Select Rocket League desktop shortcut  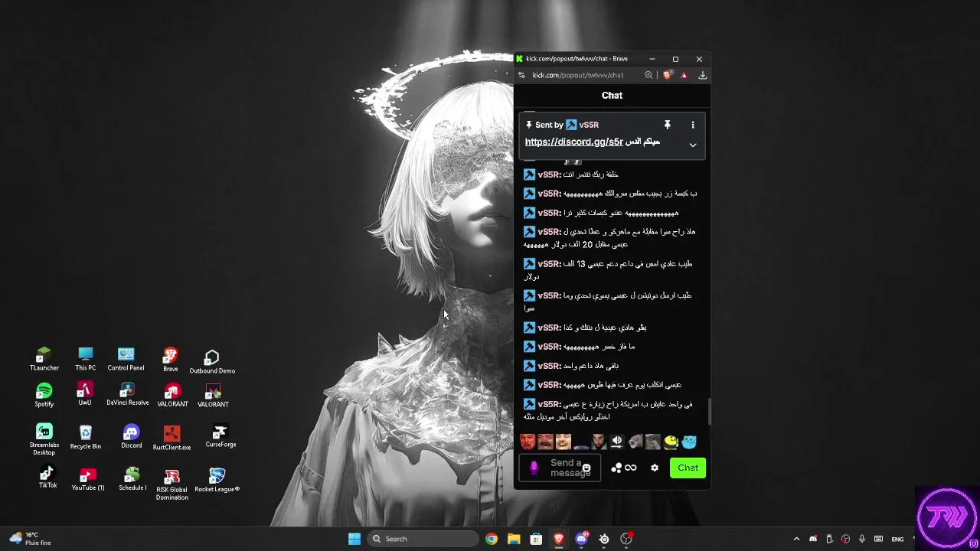tap(217, 480)
